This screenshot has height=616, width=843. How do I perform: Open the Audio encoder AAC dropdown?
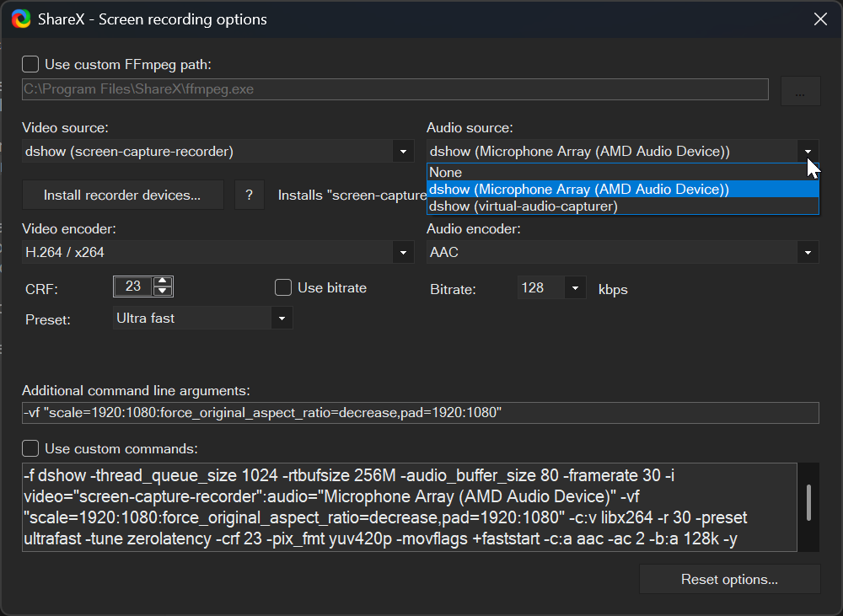[808, 252]
